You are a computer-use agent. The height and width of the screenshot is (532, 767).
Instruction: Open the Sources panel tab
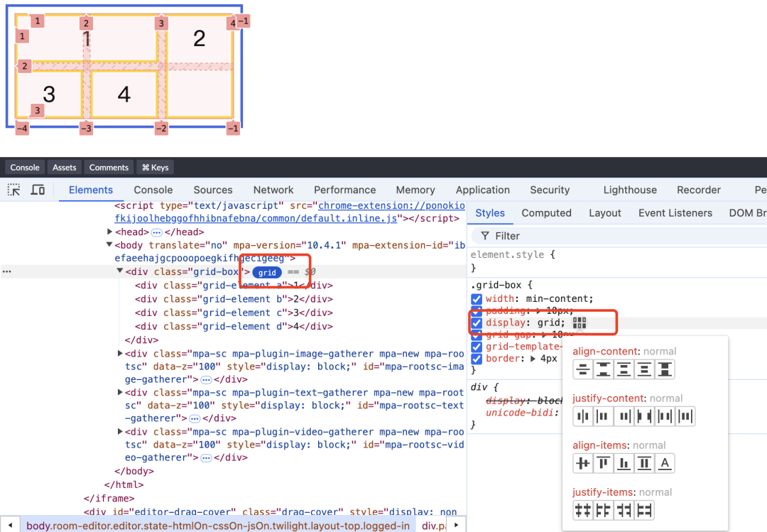(x=213, y=190)
